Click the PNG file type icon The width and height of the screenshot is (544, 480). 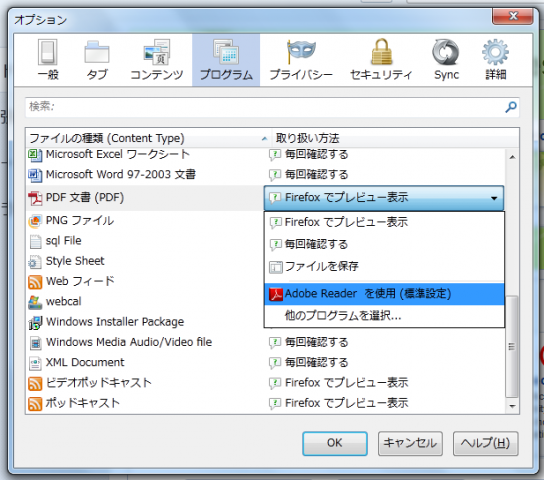click(x=35, y=221)
